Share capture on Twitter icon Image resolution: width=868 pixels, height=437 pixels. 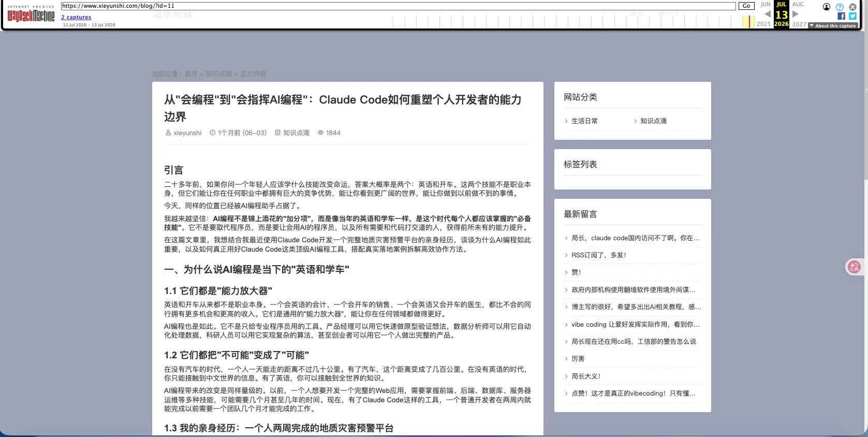pos(852,16)
